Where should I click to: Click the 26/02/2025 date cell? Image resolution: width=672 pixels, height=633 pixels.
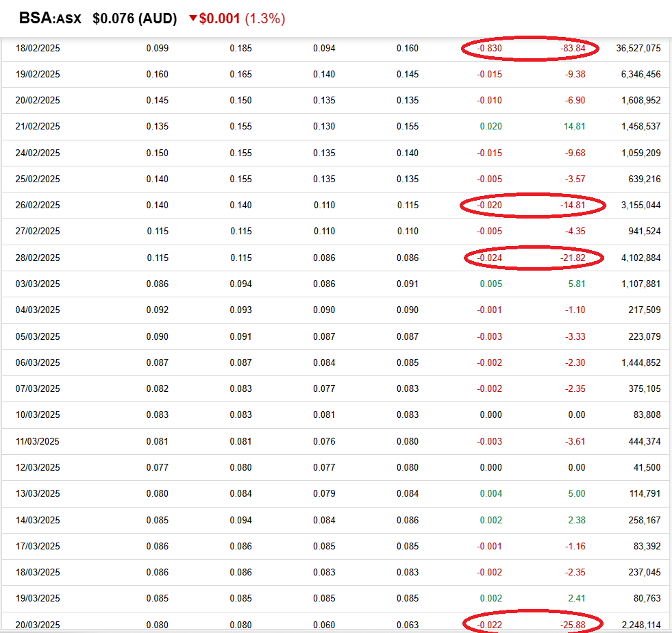click(x=38, y=205)
